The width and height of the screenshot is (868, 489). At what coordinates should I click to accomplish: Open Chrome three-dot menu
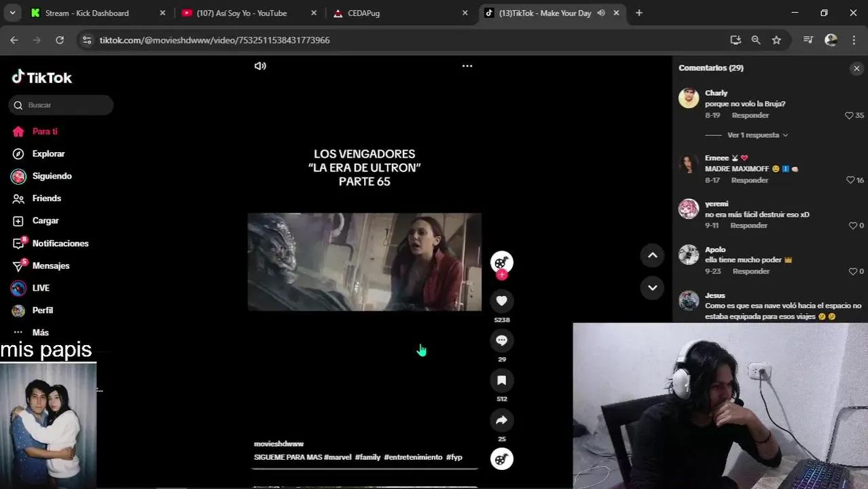pyautogui.click(x=854, y=40)
